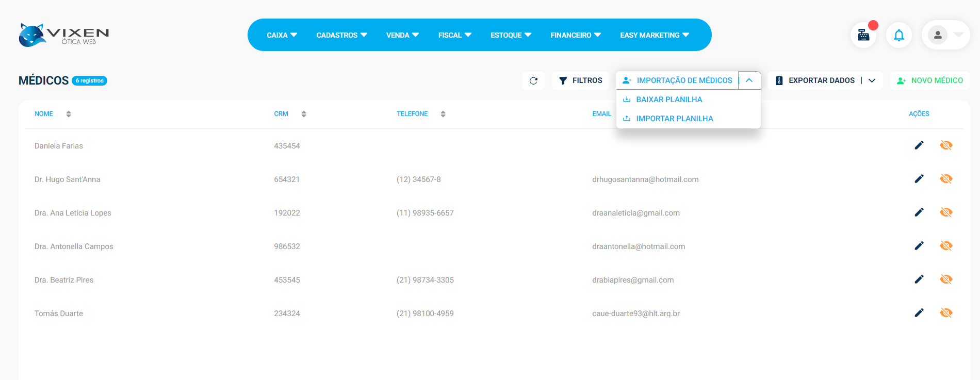Edit Dra. Ana Letícia Lopes record
Screen dimensions: 980x380
[x=919, y=212]
